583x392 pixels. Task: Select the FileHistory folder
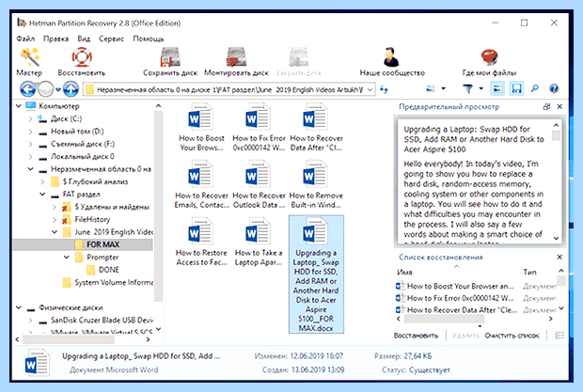click(x=92, y=220)
